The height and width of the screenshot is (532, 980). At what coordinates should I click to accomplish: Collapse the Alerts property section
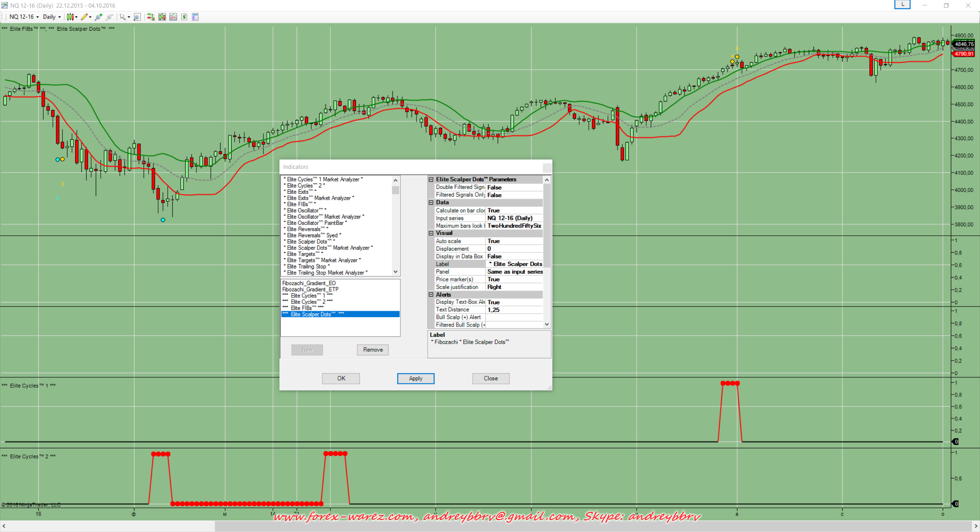tap(431, 295)
